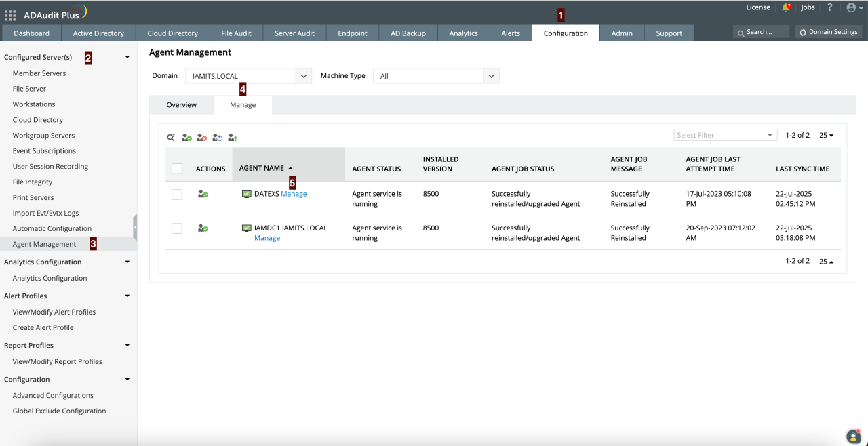
Task: Open the Domain dropdown showing IAMITS.LOCAL
Action: coord(248,76)
